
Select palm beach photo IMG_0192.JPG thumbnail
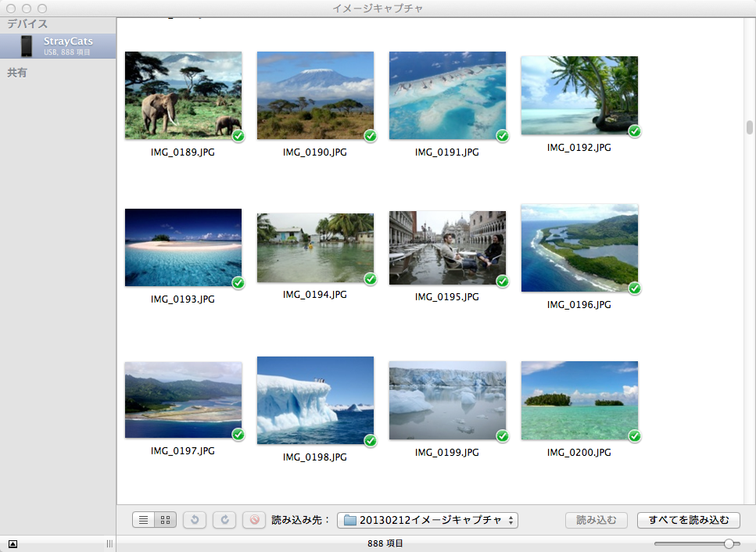[579, 95]
